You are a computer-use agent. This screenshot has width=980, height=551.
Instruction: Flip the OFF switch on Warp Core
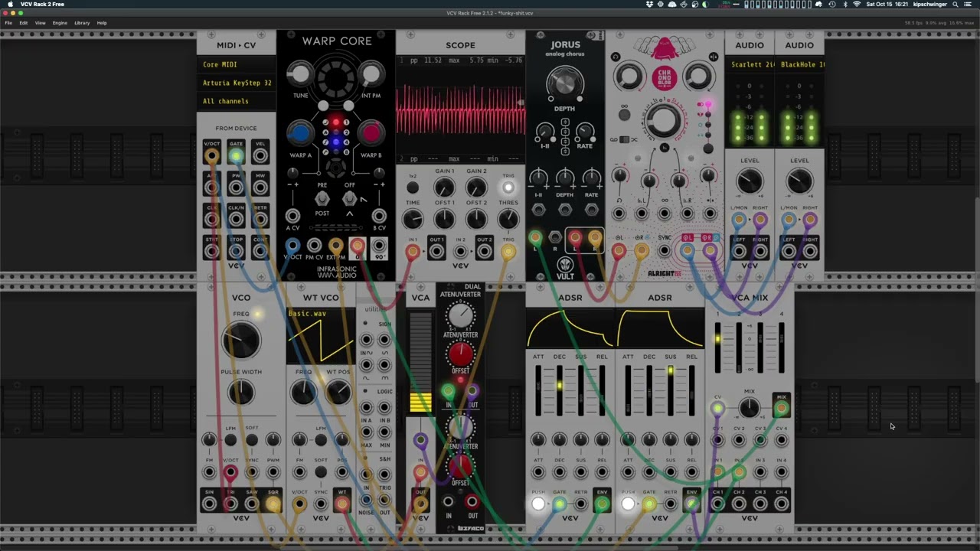tap(349, 199)
